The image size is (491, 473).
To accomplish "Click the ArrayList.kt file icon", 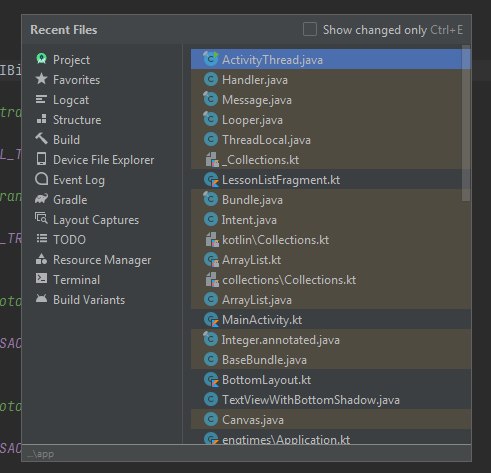I will 211,259.
